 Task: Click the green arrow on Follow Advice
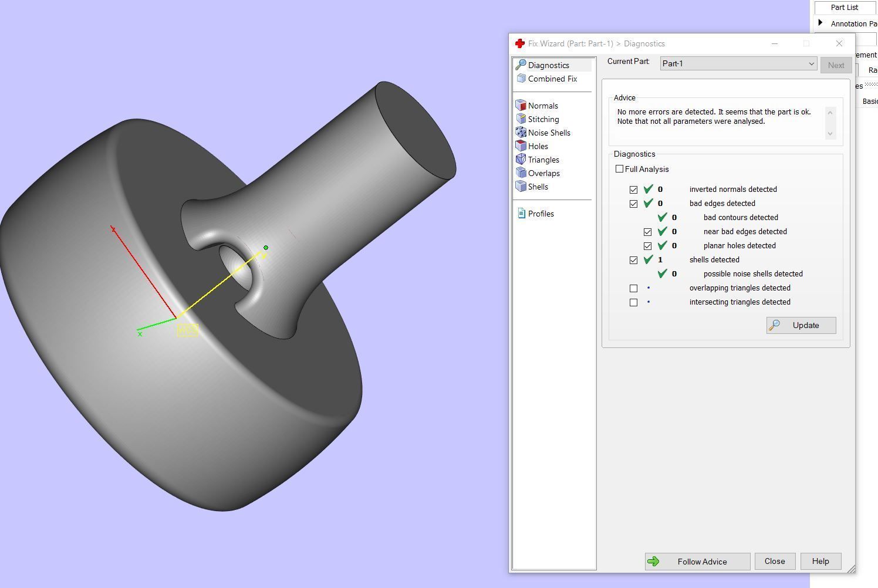tap(653, 562)
